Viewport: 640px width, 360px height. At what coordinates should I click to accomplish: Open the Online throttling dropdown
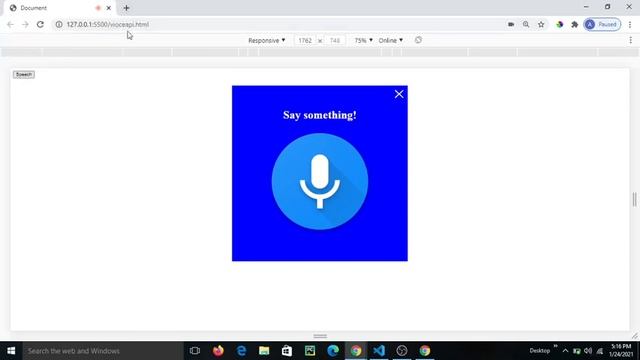click(x=391, y=40)
